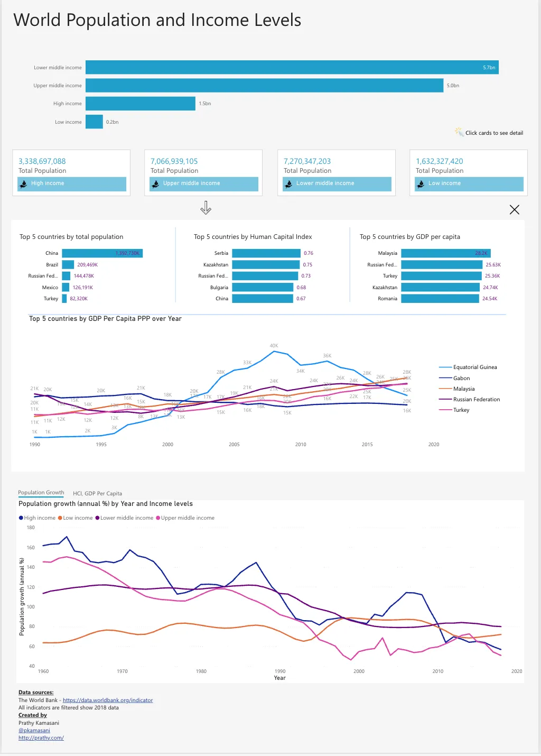The width and height of the screenshot is (541, 756).
Task: Click the pink Upper middle income legend dot
Action: [x=158, y=518]
